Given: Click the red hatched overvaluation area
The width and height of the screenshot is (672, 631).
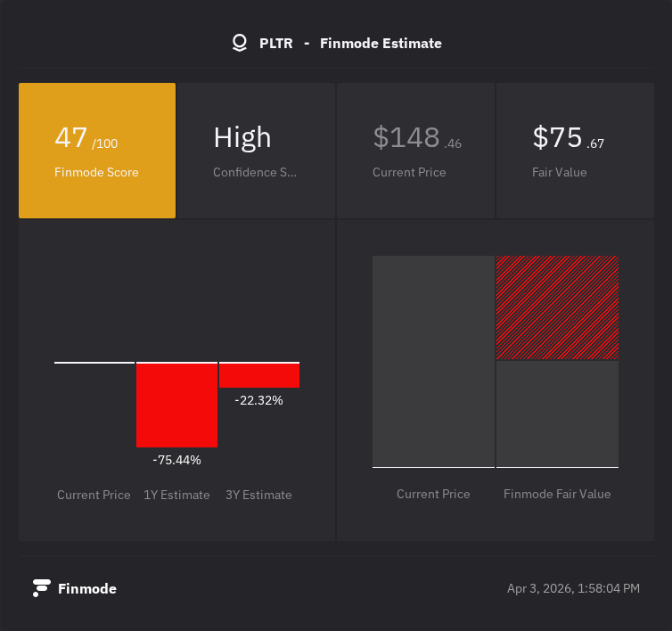Looking at the screenshot, I should 557,307.
